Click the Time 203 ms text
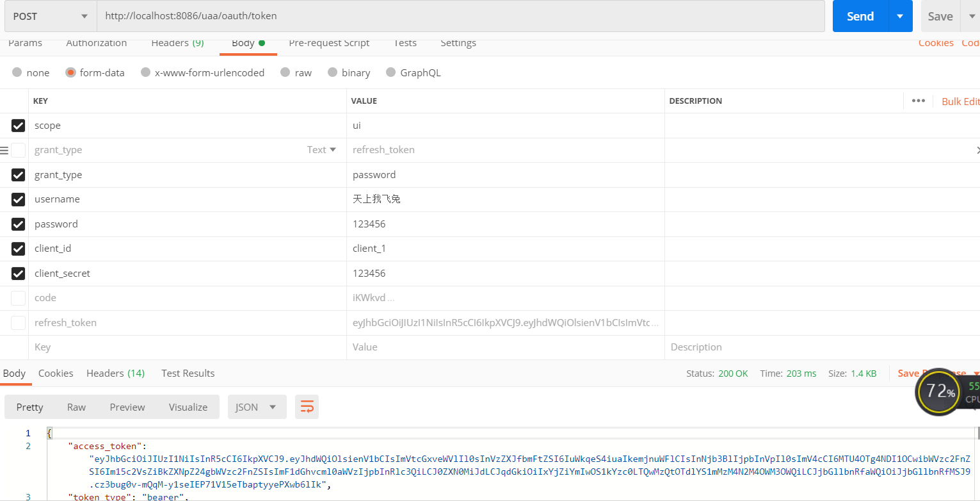The image size is (980, 501). click(x=788, y=374)
